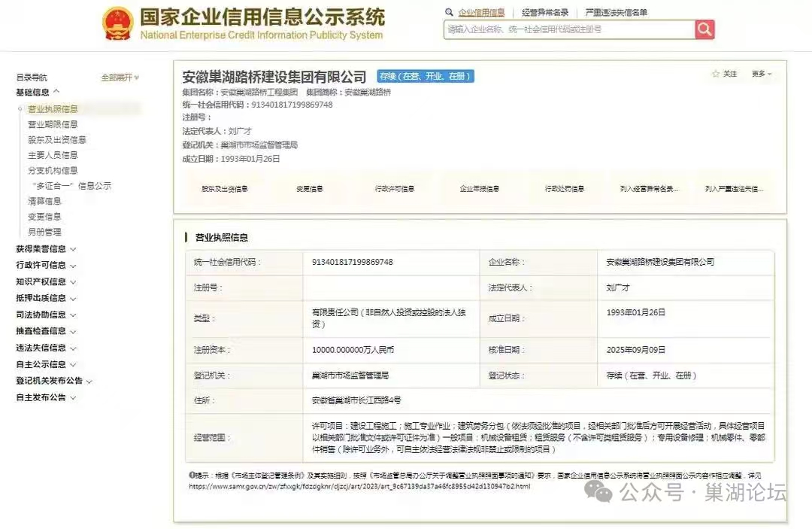Open the 行政许可信息 shortcut tab
Screen dimensions: 812x529
[x=395, y=189]
